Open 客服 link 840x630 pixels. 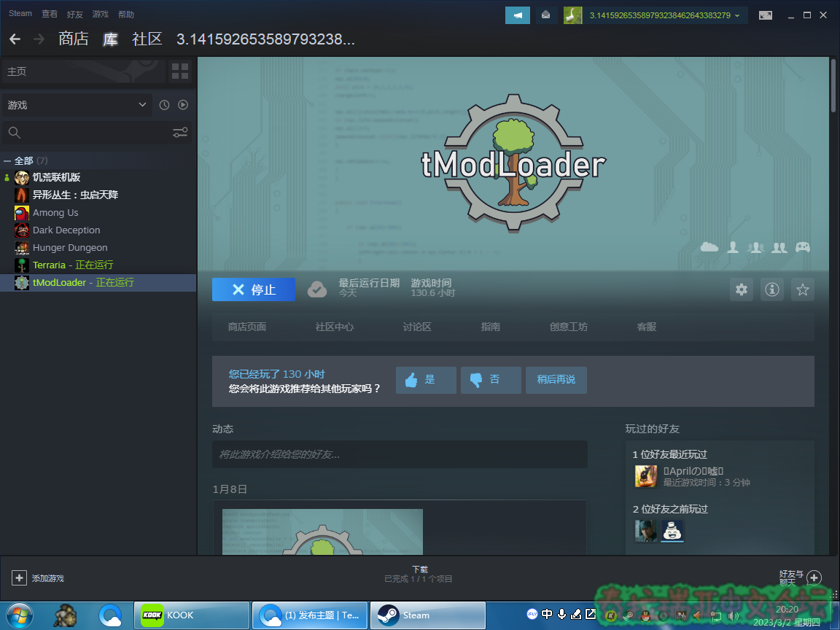647,327
